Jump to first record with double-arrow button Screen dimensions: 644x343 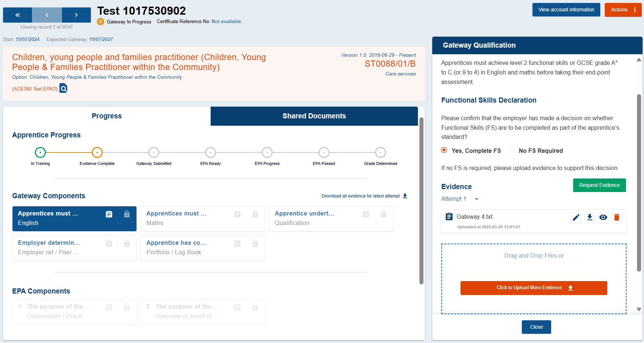click(x=18, y=15)
